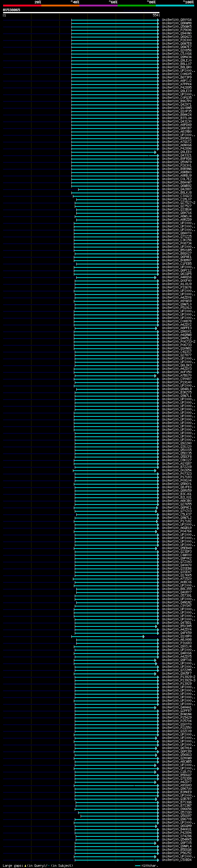
Task: Select hit label UniRef100_Q27655
Action: point(177,504)
